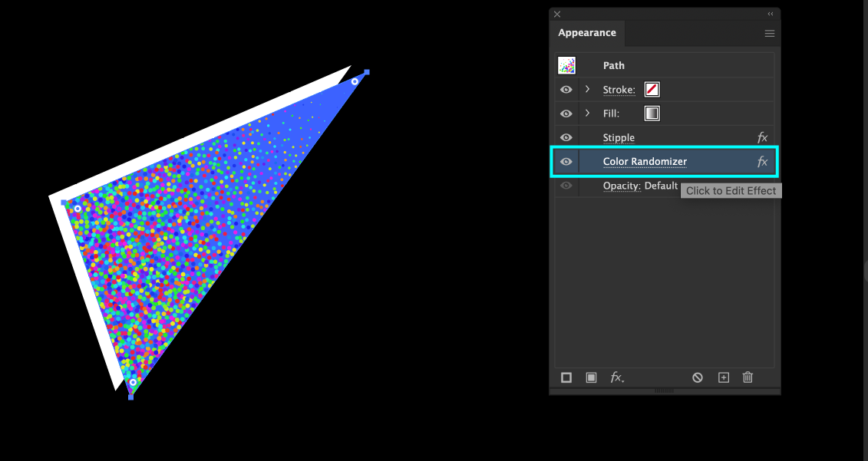Click the fx icon on Color Randomizer row

pyautogui.click(x=762, y=162)
